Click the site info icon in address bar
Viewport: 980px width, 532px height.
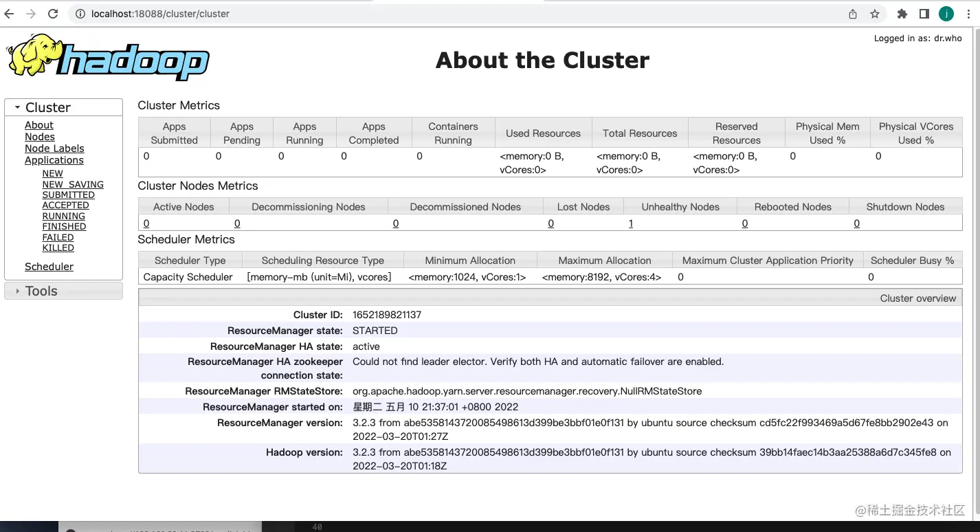tap(80, 14)
